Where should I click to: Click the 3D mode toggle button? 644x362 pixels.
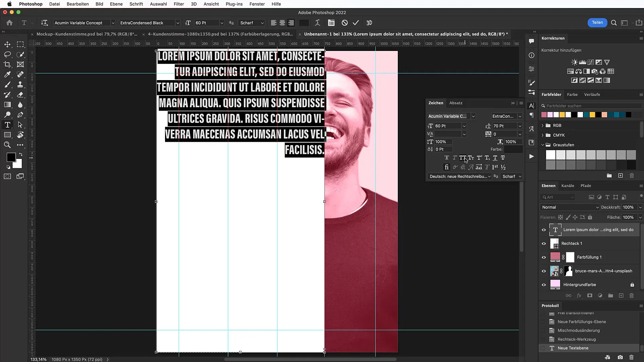[369, 23]
